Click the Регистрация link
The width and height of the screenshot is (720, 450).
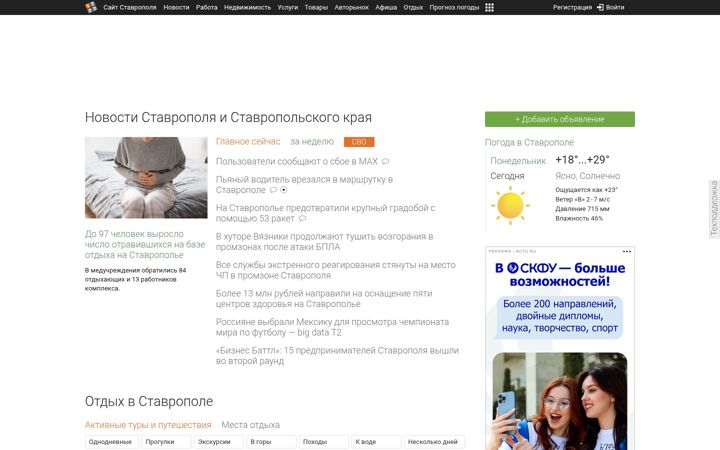point(572,7)
